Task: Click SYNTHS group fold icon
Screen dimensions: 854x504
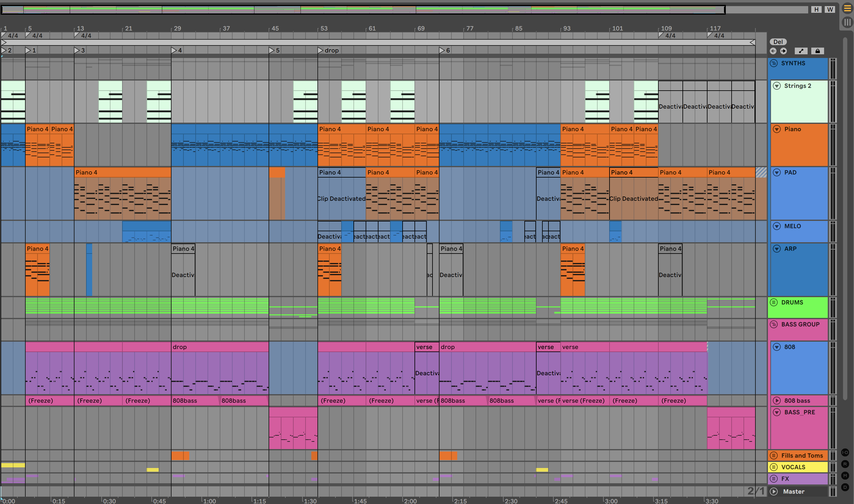Action: click(x=774, y=63)
